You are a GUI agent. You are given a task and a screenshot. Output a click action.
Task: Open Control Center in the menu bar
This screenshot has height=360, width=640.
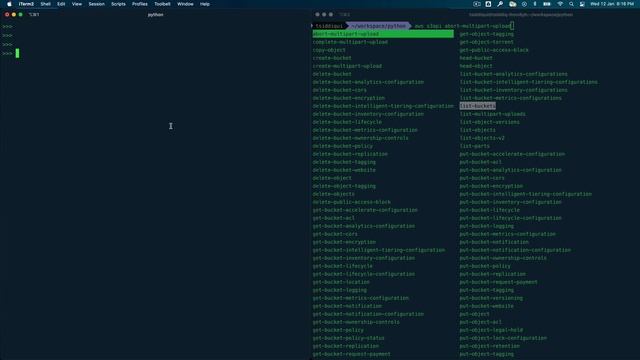(582, 4)
